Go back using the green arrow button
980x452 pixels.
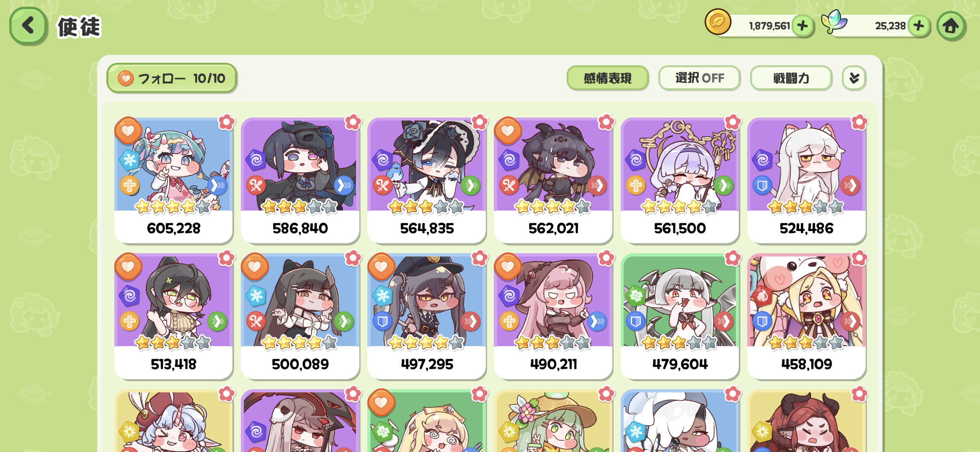[28, 26]
